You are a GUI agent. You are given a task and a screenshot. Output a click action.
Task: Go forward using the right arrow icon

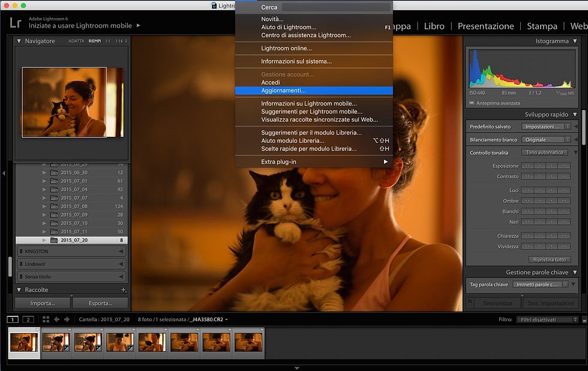[67, 319]
